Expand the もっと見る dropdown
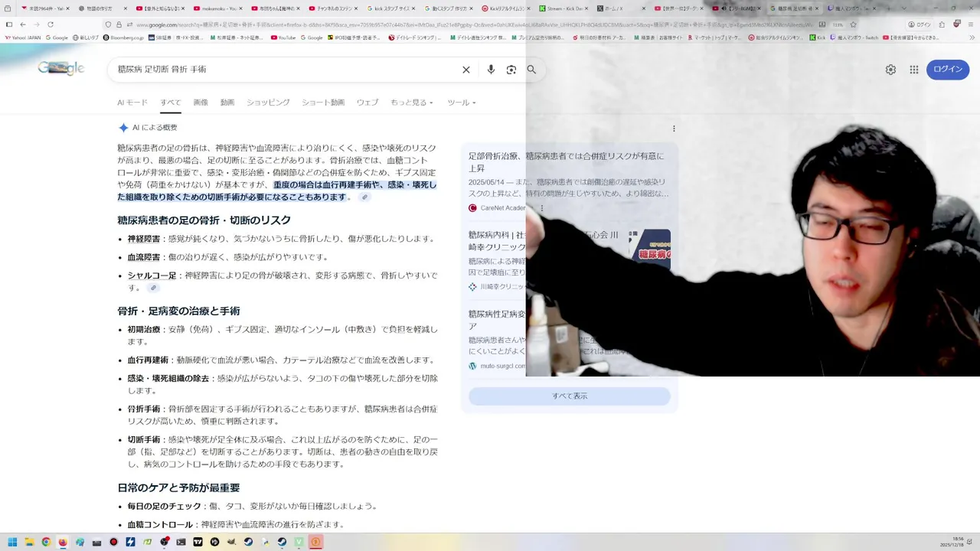 (412, 103)
